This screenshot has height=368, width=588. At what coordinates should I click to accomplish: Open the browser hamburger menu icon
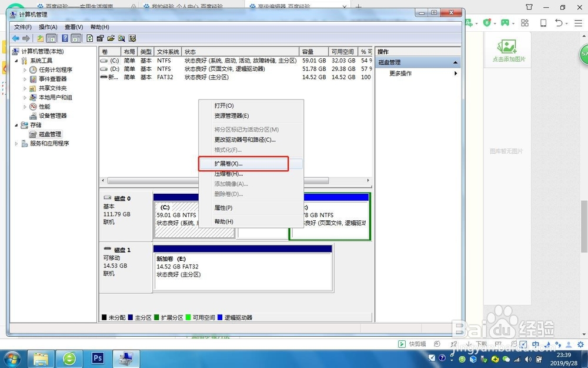[578, 23]
